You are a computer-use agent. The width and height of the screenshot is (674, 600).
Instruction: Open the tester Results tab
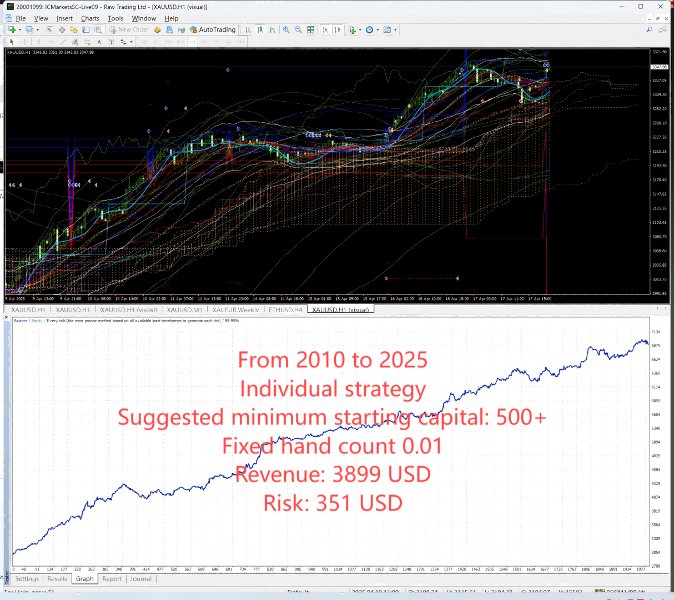(57, 579)
